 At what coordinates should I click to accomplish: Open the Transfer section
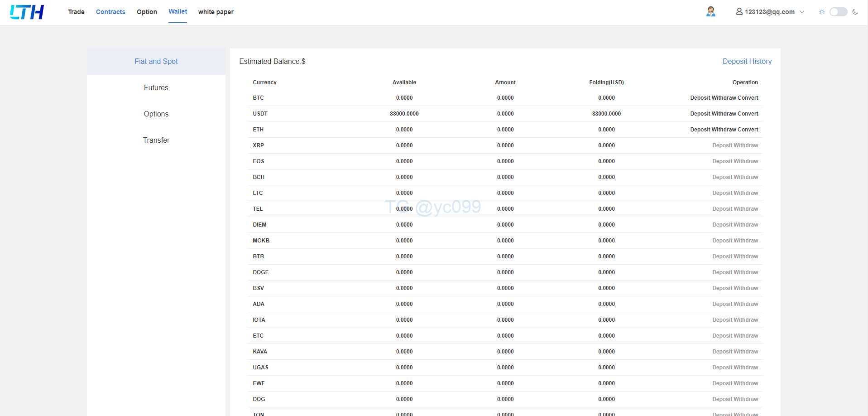pyautogui.click(x=156, y=140)
